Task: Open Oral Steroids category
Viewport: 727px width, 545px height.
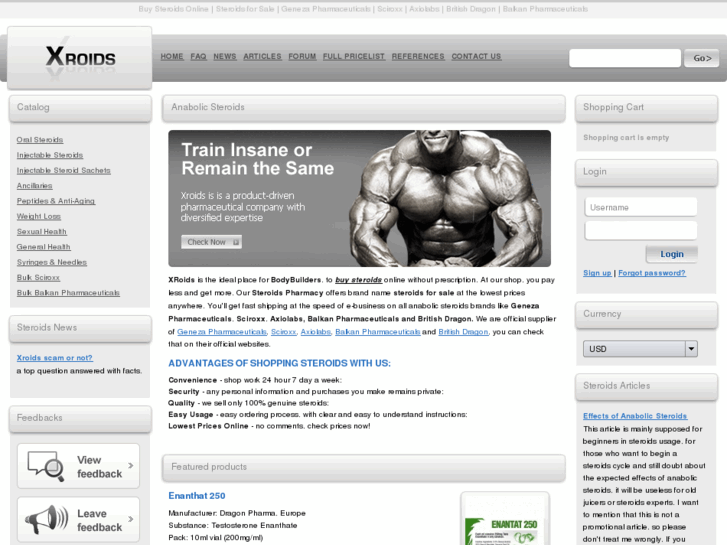Action: coord(40,140)
